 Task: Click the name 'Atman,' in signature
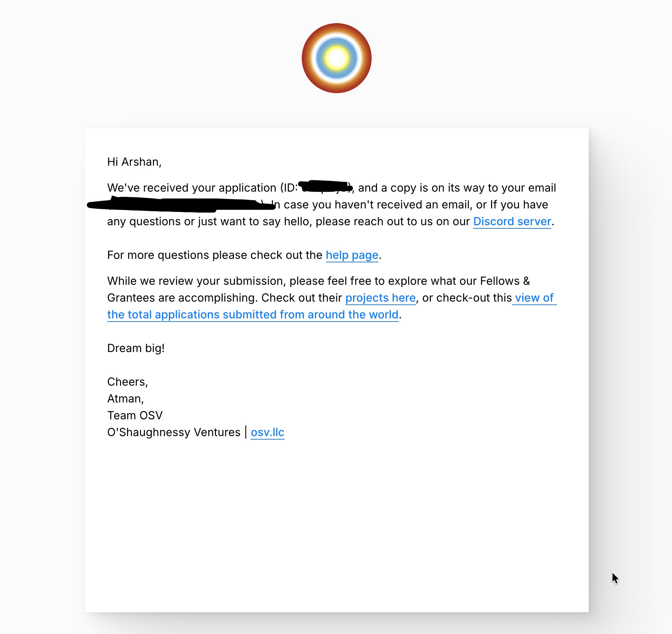click(x=125, y=399)
